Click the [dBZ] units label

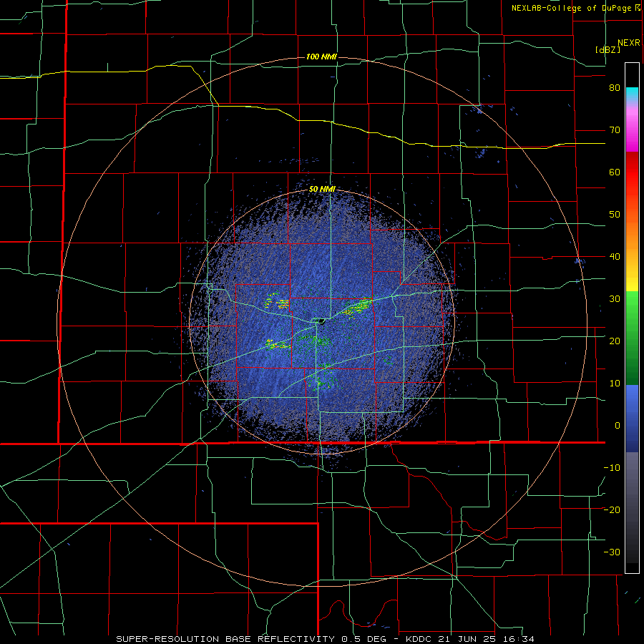(x=608, y=49)
